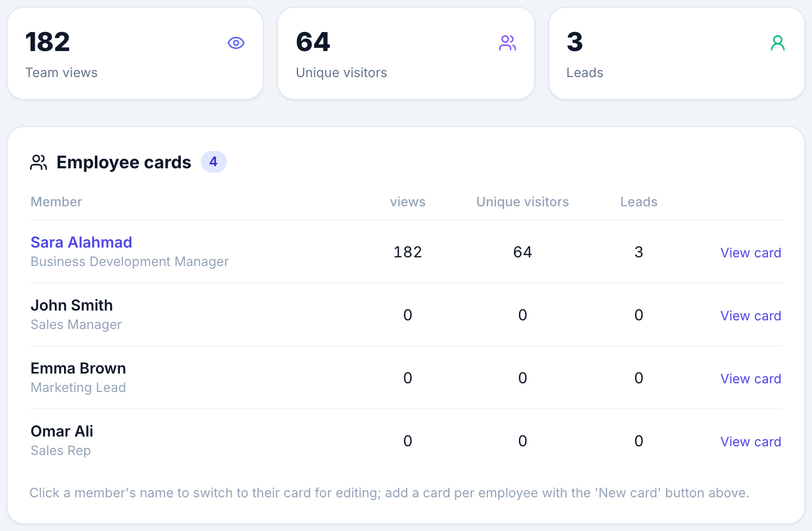
Task: Click the large 182 number on Team views card
Action: (x=48, y=42)
